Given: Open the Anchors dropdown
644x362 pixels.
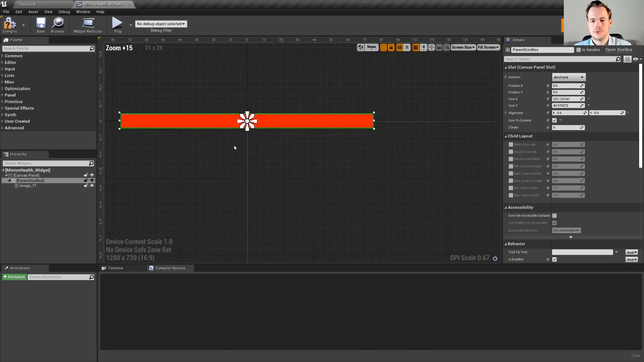Looking at the screenshot, I should coord(568,77).
